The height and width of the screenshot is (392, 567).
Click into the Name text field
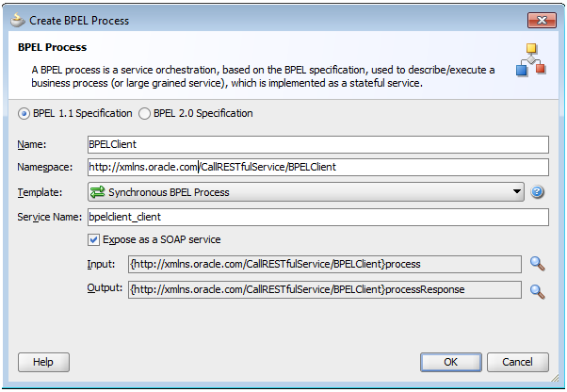point(316,144)
